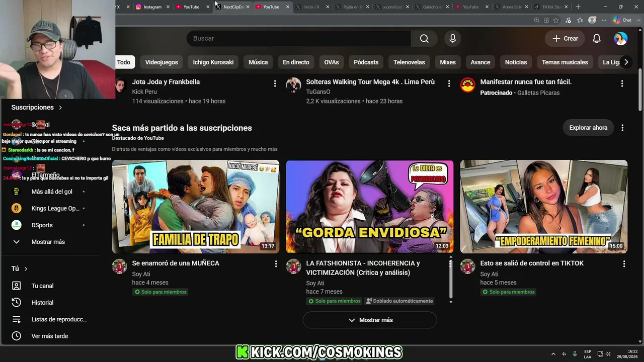
Task: Open Jota Joda y Frankbella video title
Action: [166, 82]
